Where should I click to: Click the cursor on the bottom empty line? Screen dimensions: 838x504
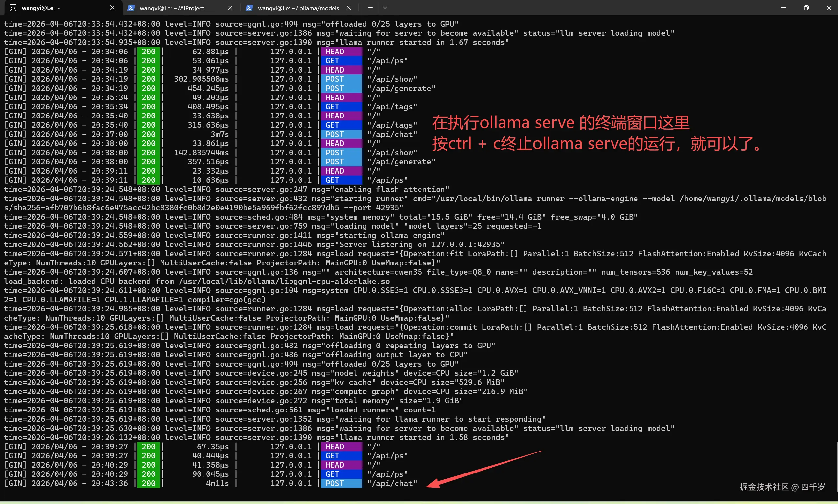pyautogui.click(x=4, y=493)
